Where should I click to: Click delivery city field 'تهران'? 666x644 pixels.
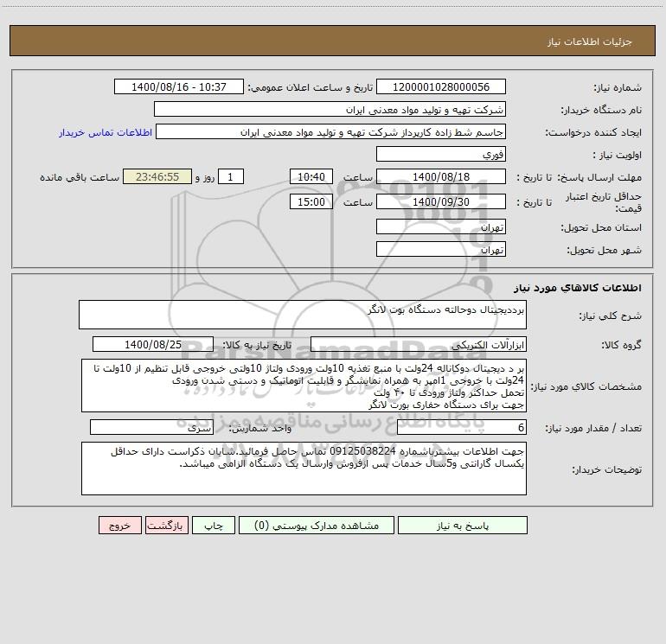(x=441, y=249)
